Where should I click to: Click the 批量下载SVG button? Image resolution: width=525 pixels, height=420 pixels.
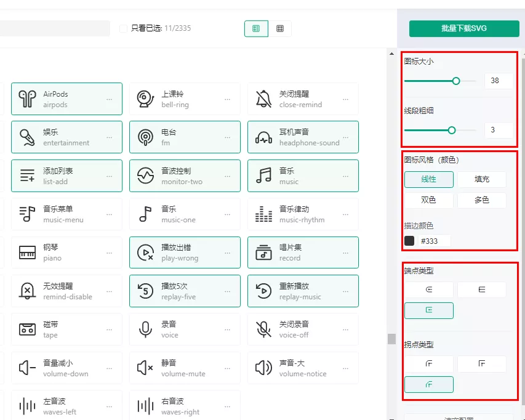tap(463, 28)
